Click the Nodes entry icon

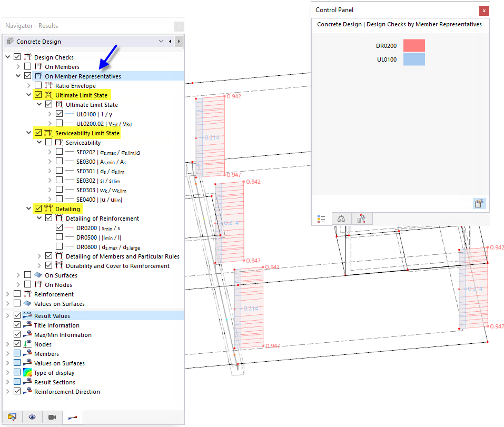pyautogui.click(x=27, y=344)
